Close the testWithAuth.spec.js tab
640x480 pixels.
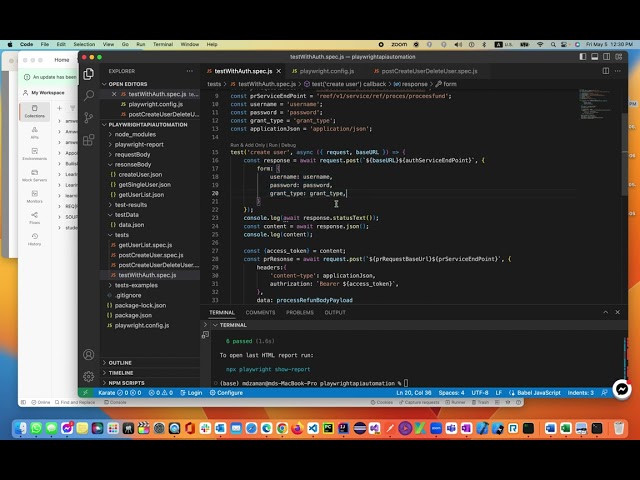click(279, 71)
